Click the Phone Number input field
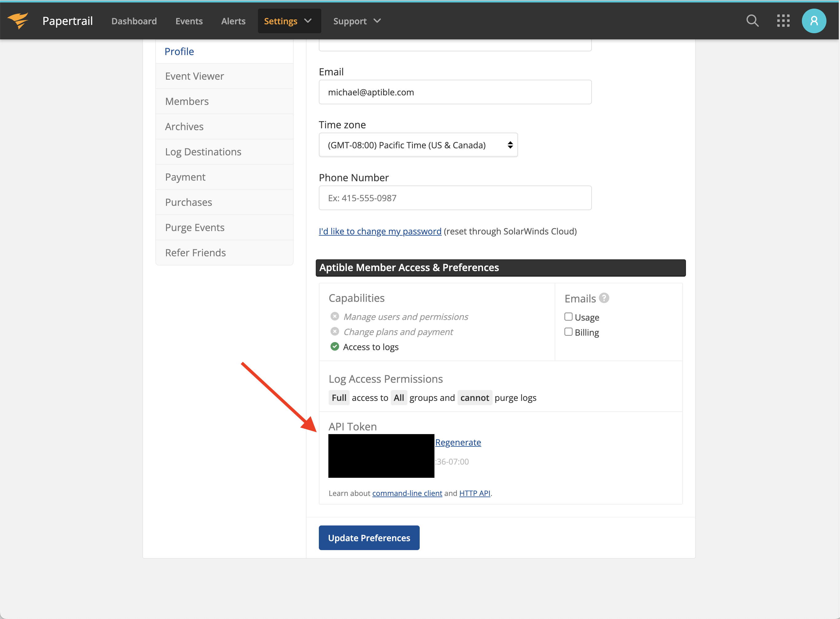 [455, 198]
